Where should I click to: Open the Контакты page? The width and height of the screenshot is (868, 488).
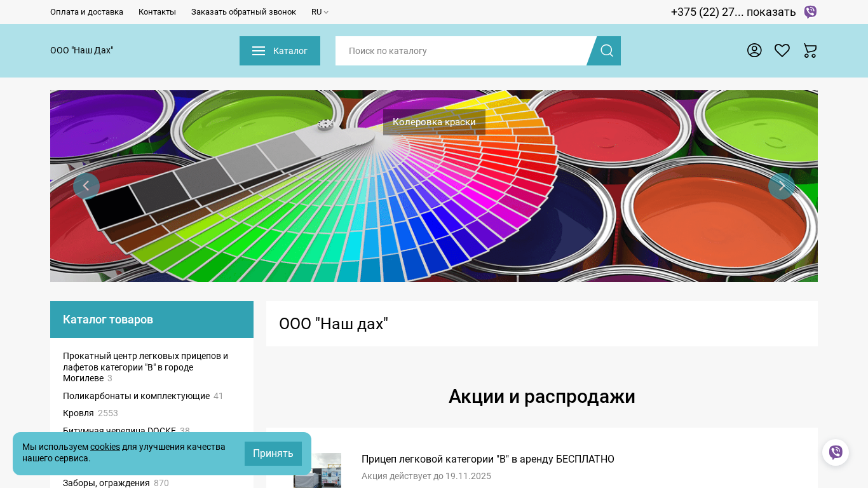(x=157, y=12)
